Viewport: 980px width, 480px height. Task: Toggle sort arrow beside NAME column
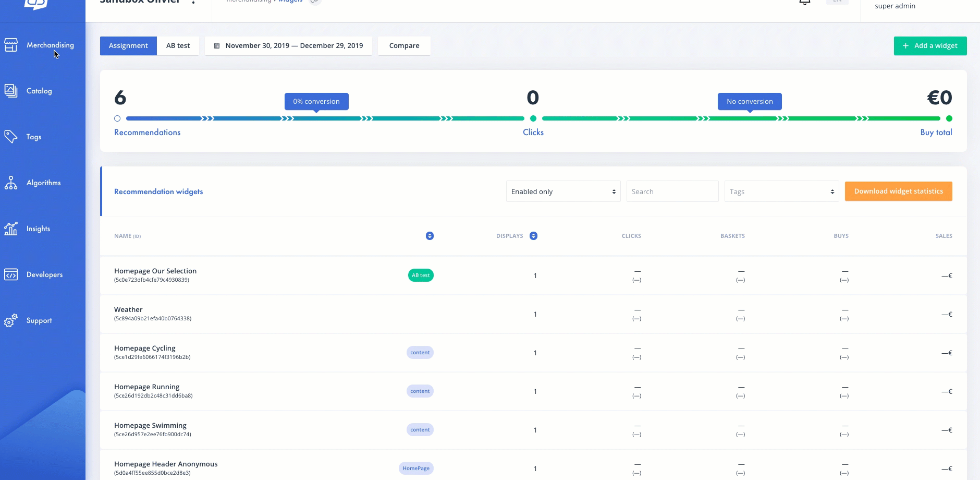coord(430,236)
